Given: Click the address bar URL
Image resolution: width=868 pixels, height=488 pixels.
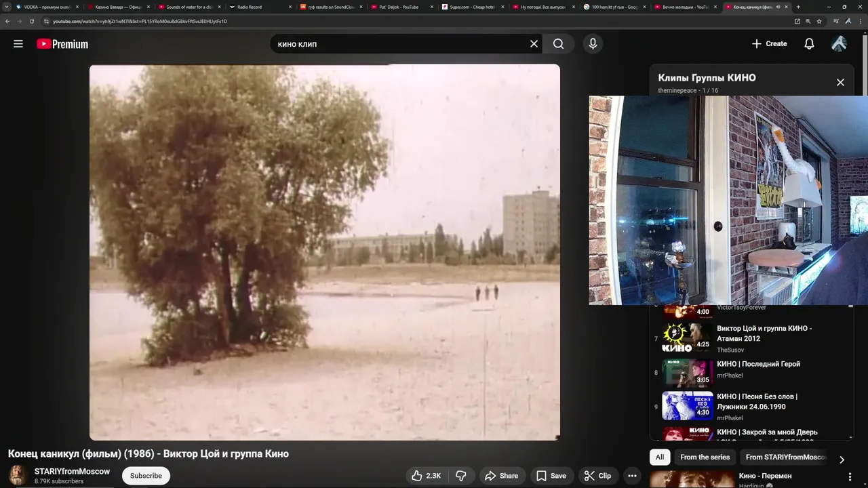Looking at the screenshot, I should (140, 21).
